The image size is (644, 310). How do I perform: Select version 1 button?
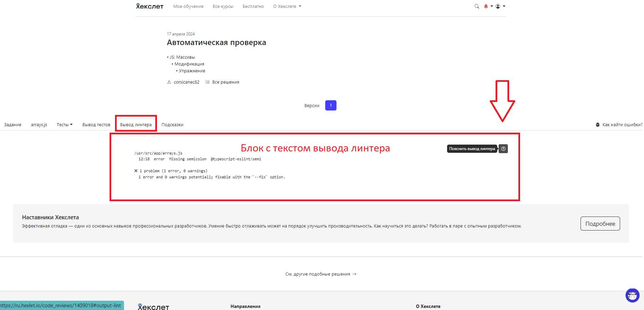pyautogui.click(x=331, y=105)
